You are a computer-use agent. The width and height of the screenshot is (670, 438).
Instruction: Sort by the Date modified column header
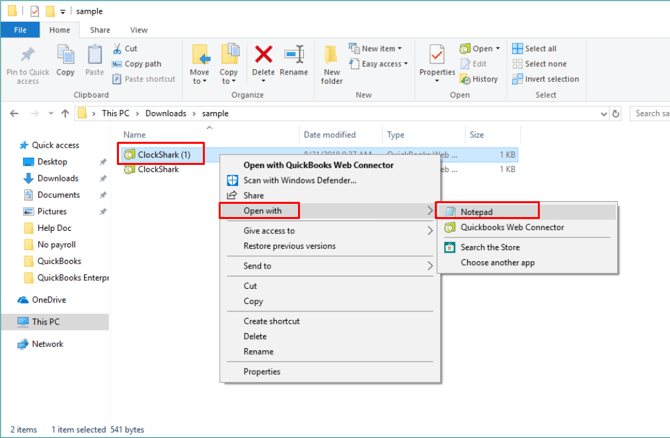tap(330, 135)
